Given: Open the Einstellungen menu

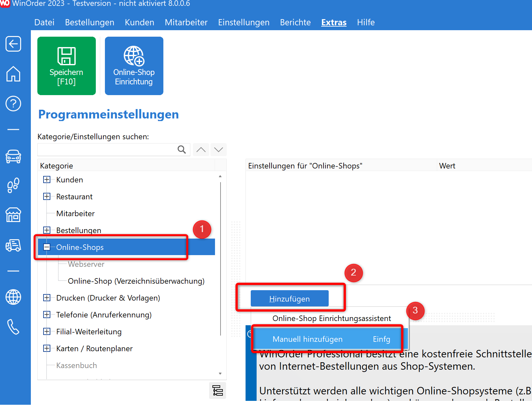Looking at the screenshot, I should [x=244, y=22].
